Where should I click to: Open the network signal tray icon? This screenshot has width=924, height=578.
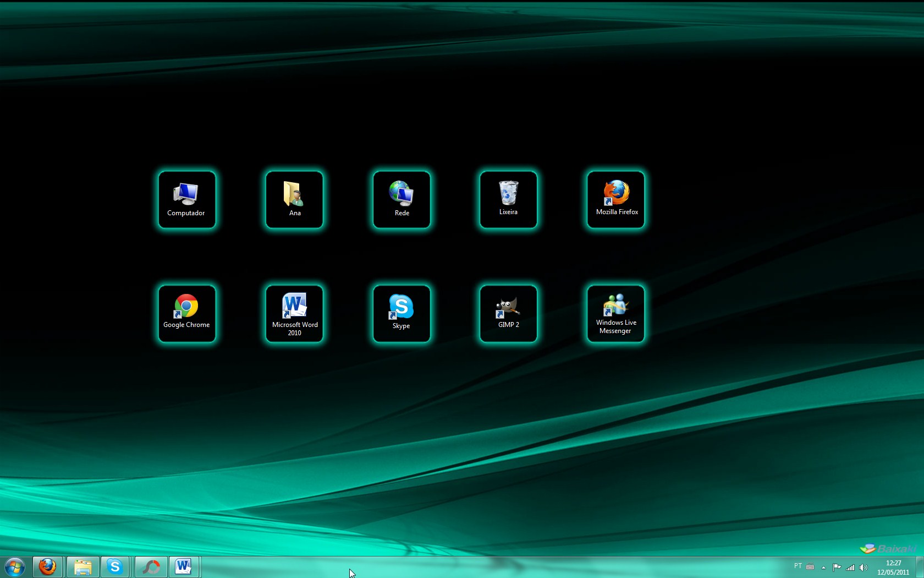tap(850, 567)
